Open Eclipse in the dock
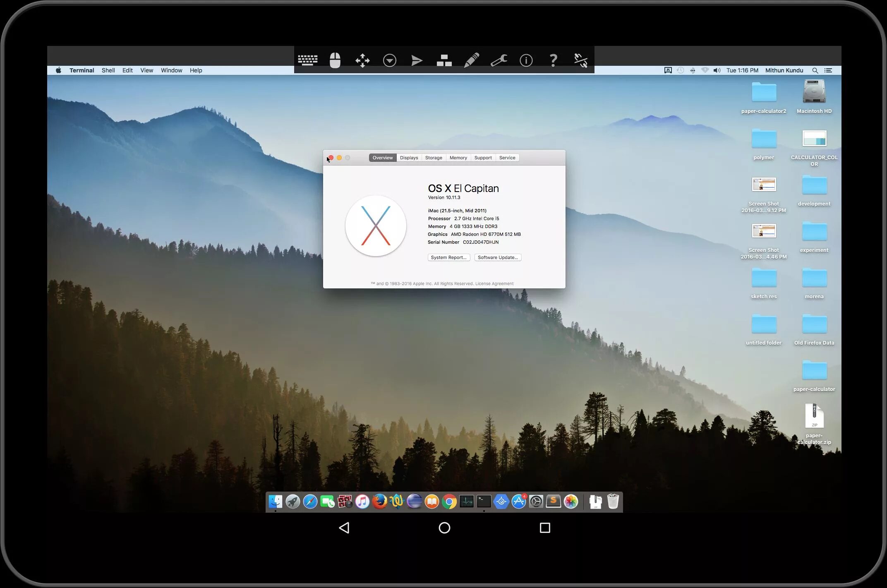 click(414, 502)
